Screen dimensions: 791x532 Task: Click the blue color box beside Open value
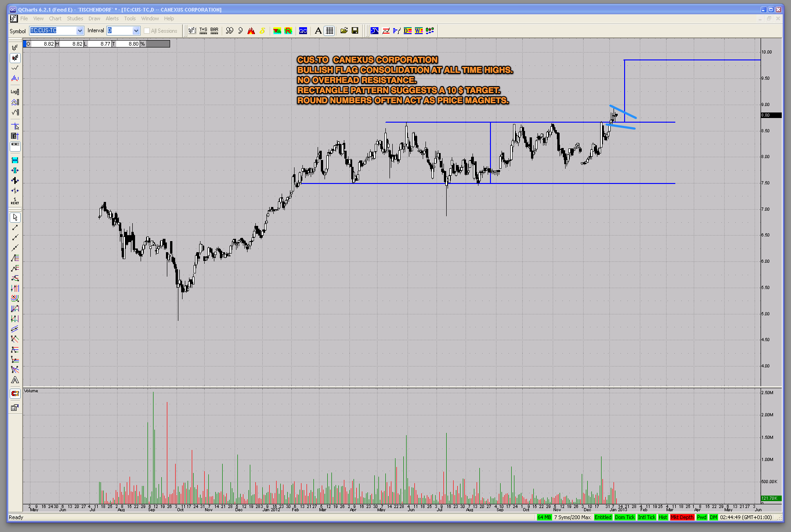pos(25,44)
